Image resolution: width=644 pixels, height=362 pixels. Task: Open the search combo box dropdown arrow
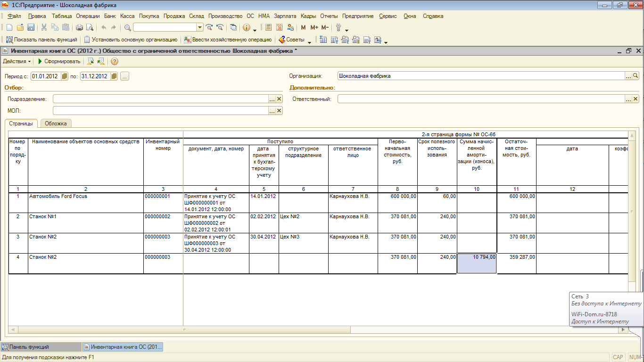tap(200, 27)
